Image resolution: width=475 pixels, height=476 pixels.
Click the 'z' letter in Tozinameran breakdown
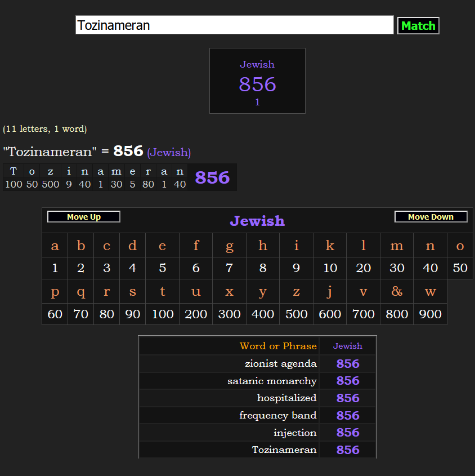[x=51, y=171]
